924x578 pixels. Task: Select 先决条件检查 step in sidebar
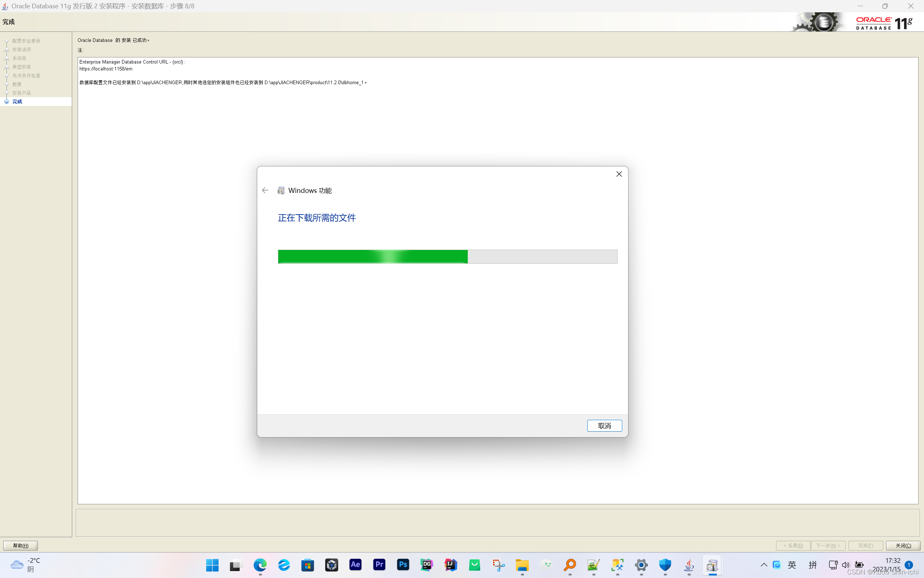click(x=26, y=76)
